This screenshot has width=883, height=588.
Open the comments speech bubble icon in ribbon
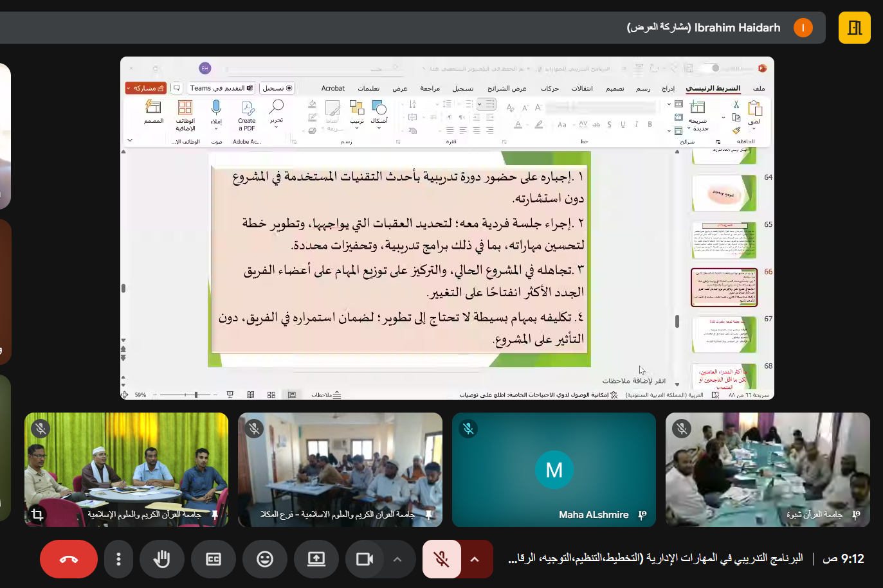point(177,88)
